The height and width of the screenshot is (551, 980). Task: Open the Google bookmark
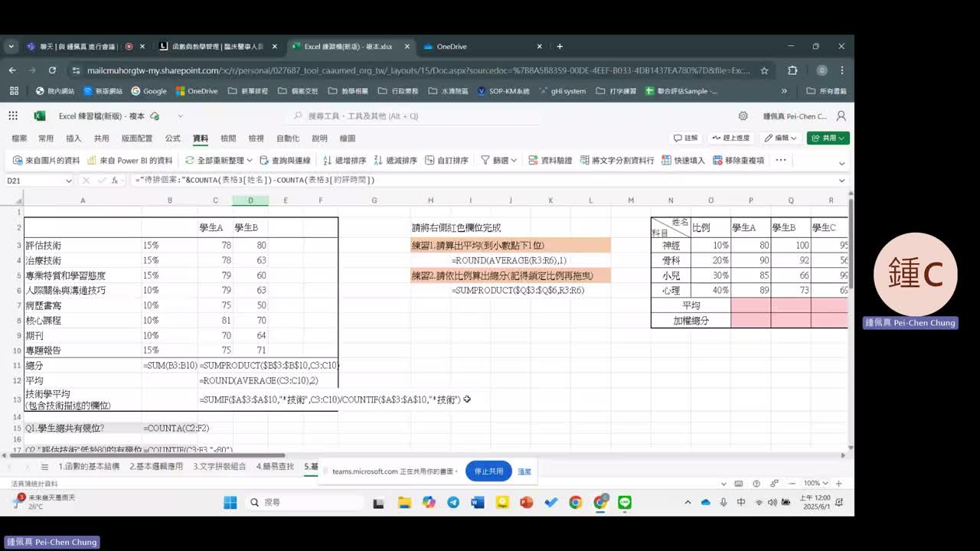pyautogui.click(x=149, y=90)
